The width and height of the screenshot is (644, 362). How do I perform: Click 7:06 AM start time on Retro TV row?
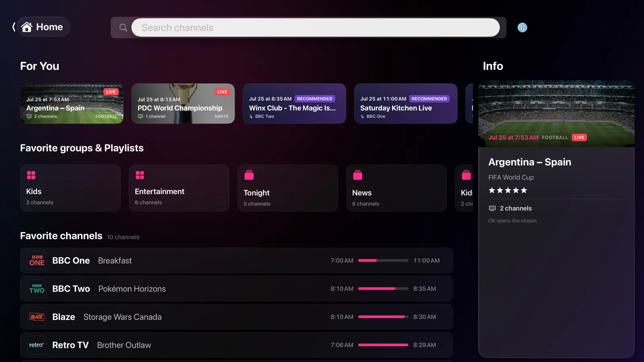pyautogui.click(x=342, y=345)
